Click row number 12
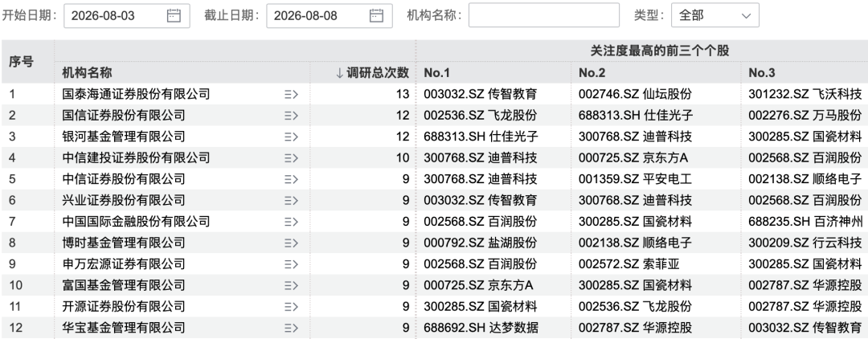The width and height of the screenshot is (868, 339). pyautogui.click(x=15, y=328)
